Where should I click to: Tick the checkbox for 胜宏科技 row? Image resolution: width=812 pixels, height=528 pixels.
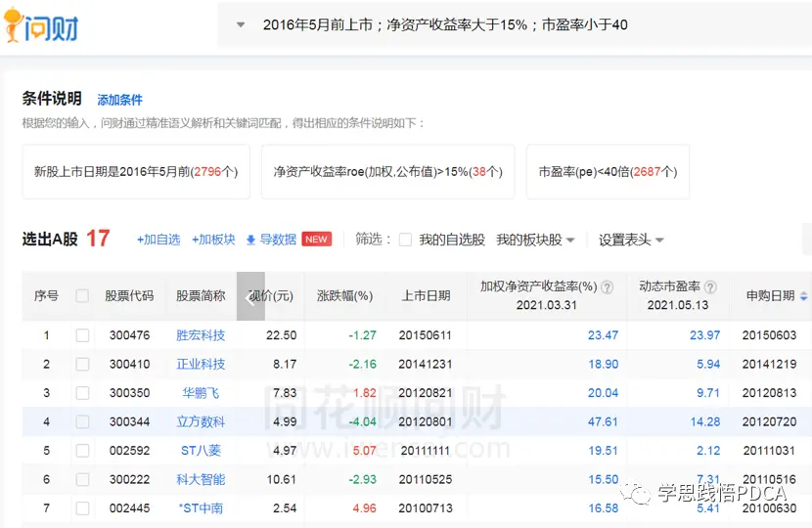pyautogui.click(x=82, y=335)
